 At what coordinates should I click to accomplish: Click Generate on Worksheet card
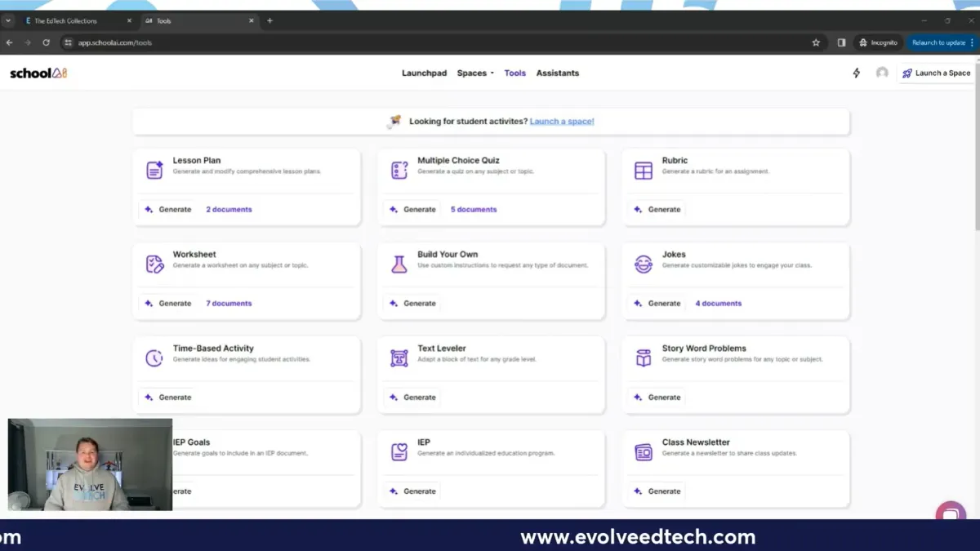(167, 303)
